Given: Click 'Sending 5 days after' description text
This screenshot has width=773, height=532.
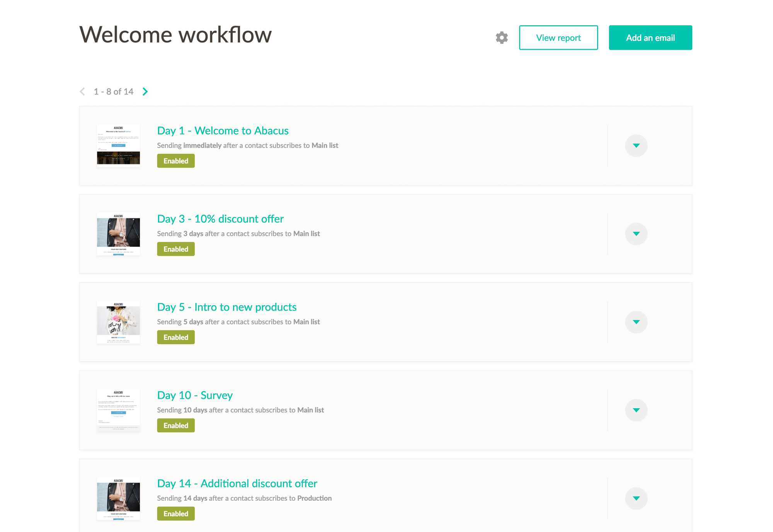Looking at the screenshot, I should pos(238,321).
